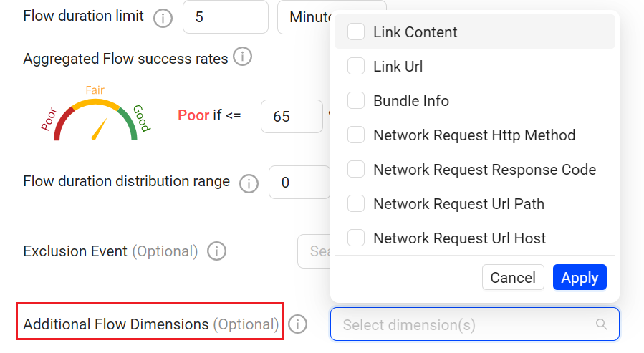
Task: Open the Exclusion Event search dropdown
Action: point(314,251)
